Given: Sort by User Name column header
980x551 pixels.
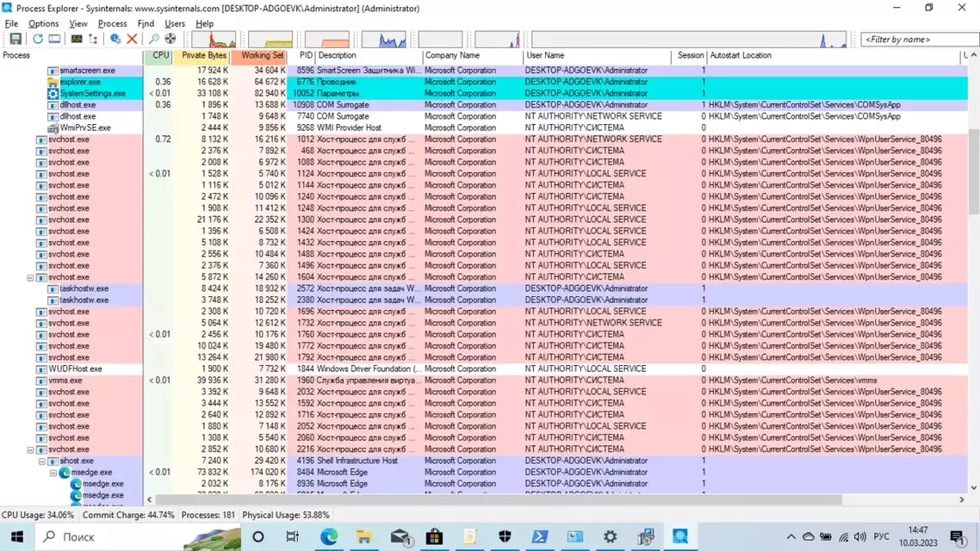Looking at the screenshot, I should click(597, 56).
